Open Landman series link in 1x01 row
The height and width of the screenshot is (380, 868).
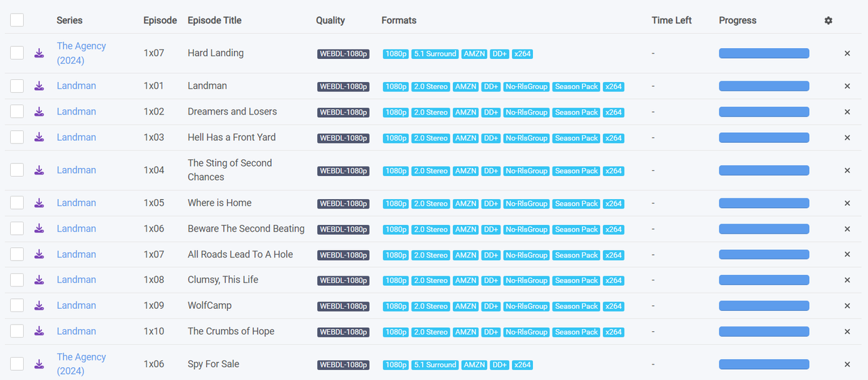tap(77, 86)
